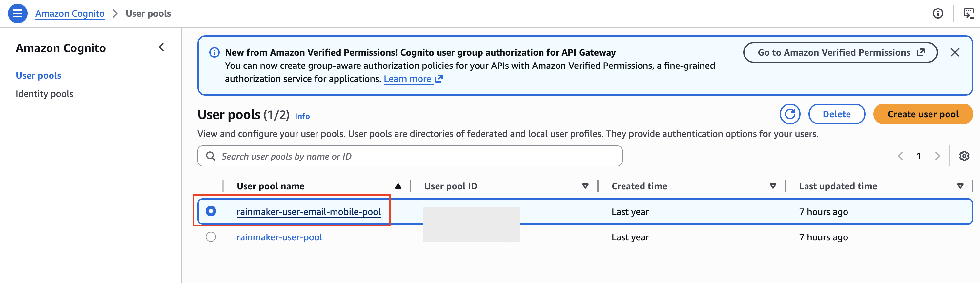Open rainmaker-user-pool link
This screenshot has height=283, width=980.
tap(279, 237)
